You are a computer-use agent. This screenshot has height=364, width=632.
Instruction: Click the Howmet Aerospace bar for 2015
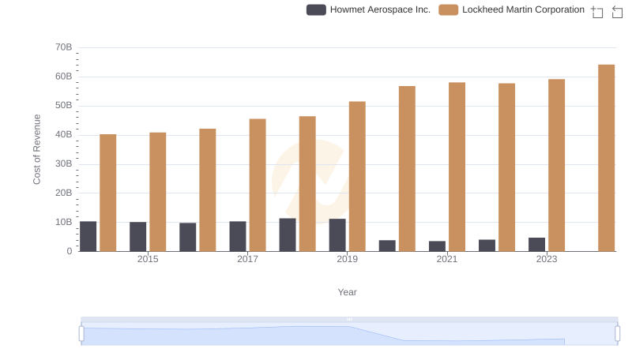tap(137, 237)
